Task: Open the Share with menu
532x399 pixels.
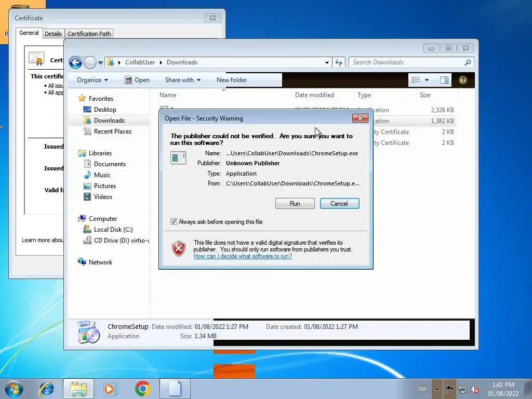Action: 183,80
